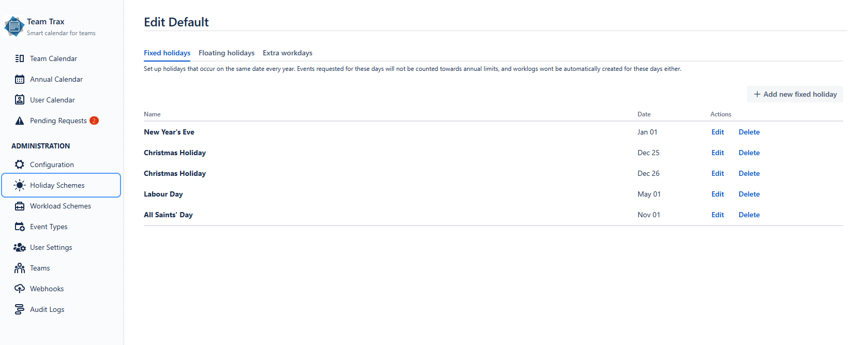The width and height of the screenshot is (868, 345).
Task: Click the Holiday Schemes sun icon
Action: [x=20, y=185]
